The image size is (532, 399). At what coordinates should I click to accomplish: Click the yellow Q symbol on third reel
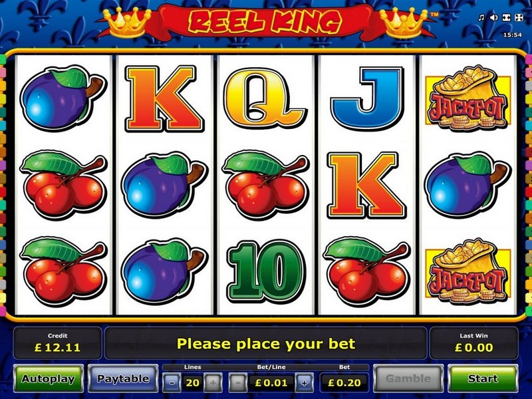pyautogui.click(x=265, y=99)
